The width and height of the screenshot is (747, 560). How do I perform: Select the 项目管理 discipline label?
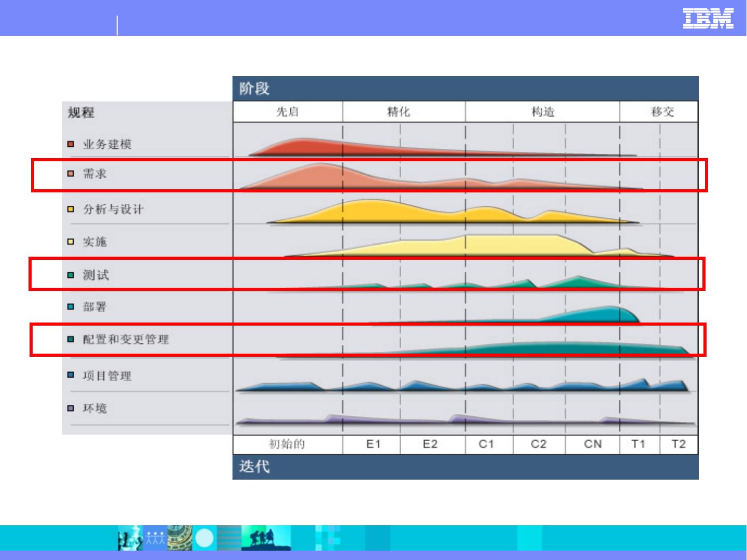[107, 375]
